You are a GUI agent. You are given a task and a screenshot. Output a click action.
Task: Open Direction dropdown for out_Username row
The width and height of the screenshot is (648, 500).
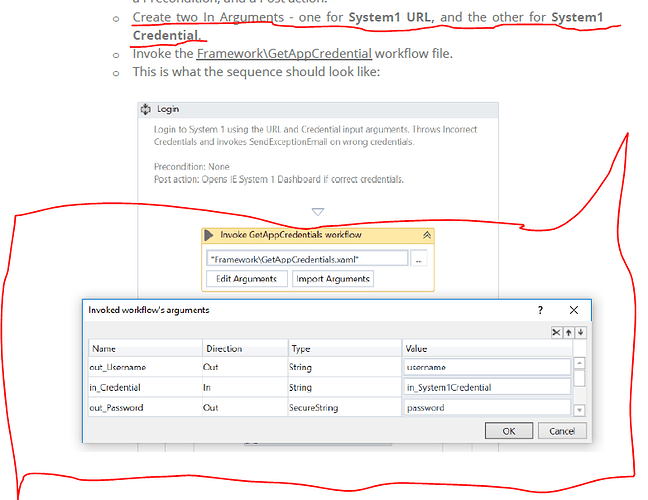[245, 367]
